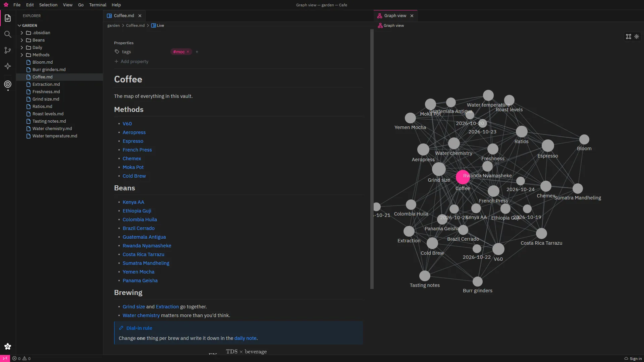Open the Search view icon

[8, 34]
